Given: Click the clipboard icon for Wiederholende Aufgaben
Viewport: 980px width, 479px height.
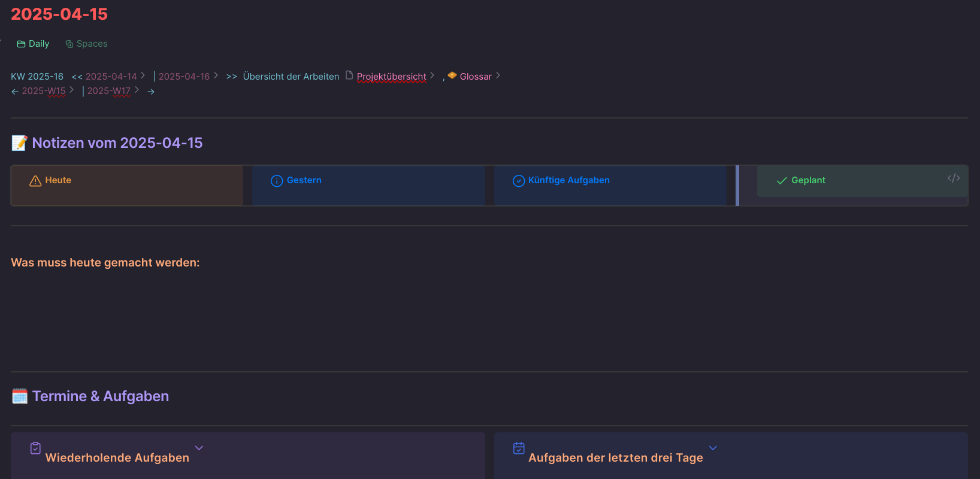Looking at the screenshot, I should 35,448.
